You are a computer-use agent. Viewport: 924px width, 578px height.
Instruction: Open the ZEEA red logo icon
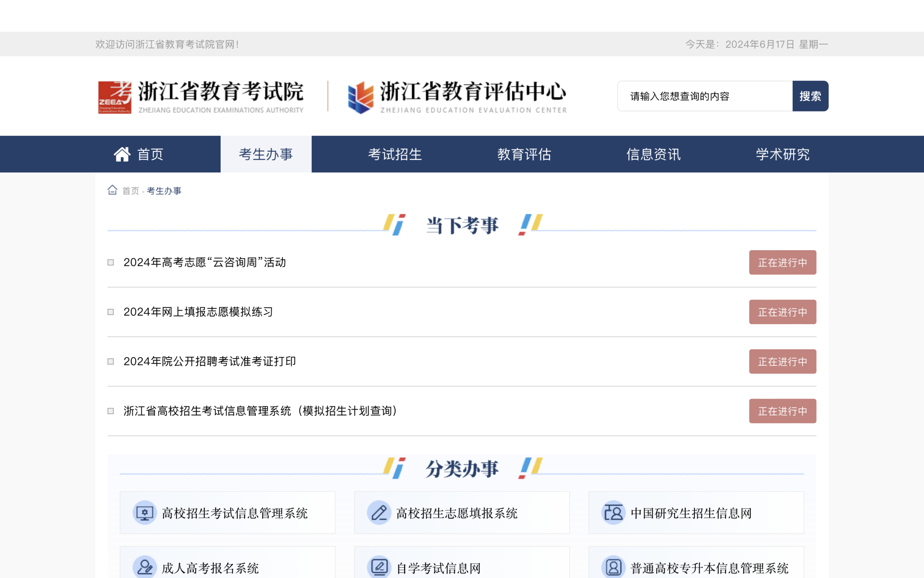[115, 97]
